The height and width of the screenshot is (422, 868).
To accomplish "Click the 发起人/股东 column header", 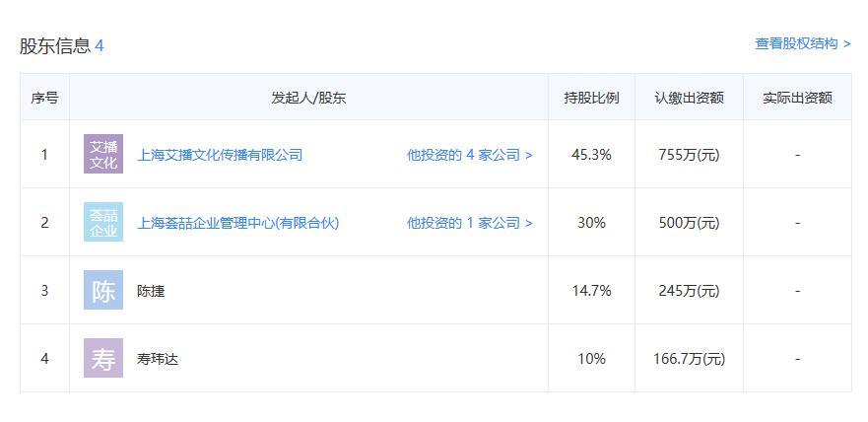I will [308, 98].
